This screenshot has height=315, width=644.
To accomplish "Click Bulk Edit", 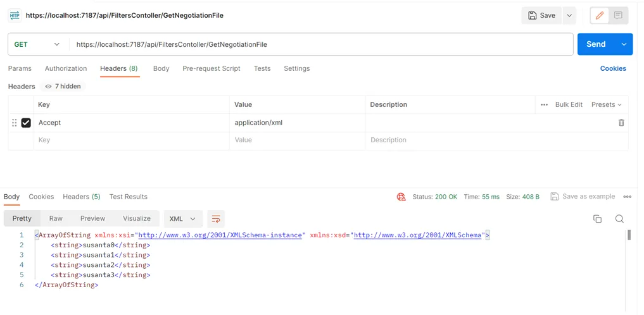I will 569,104.
